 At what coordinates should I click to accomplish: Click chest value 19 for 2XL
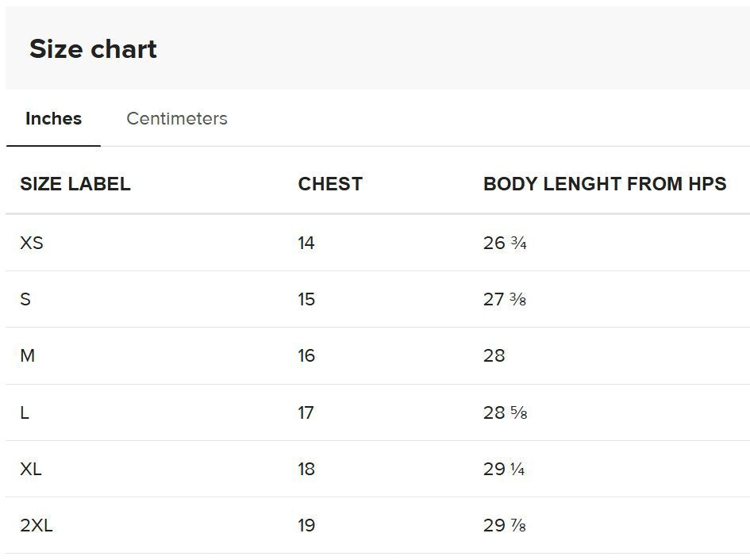[x=306, y=526]
